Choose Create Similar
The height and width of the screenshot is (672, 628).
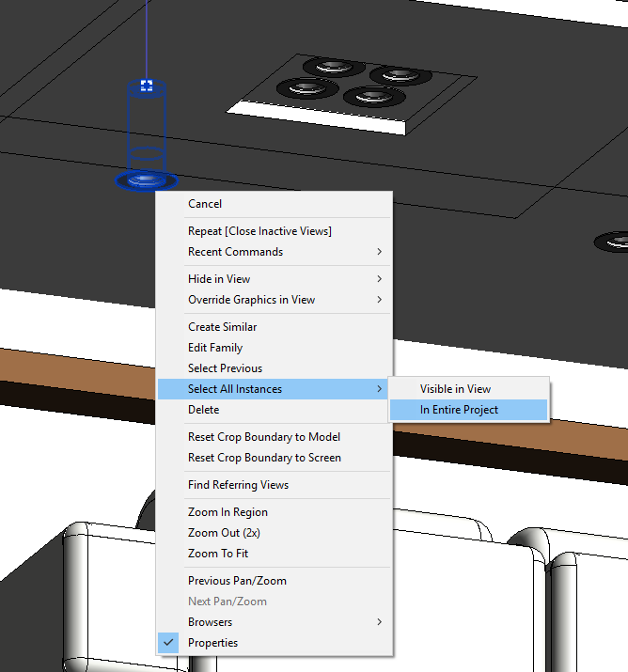(x=275, y=327)
